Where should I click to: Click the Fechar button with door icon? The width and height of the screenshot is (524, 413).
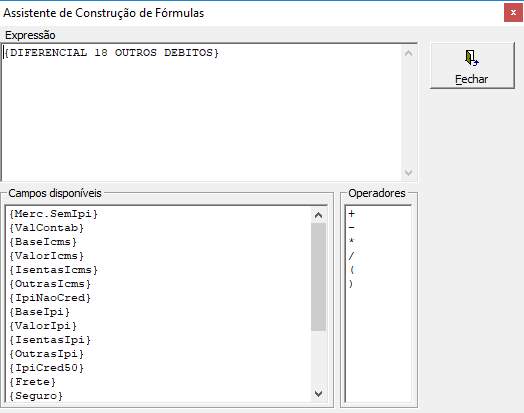(472, 65)
